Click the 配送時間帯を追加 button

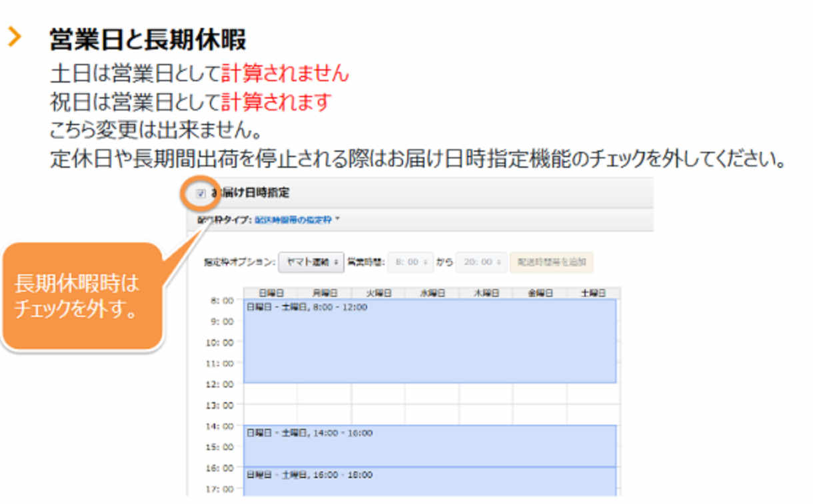tap(551, 262)
